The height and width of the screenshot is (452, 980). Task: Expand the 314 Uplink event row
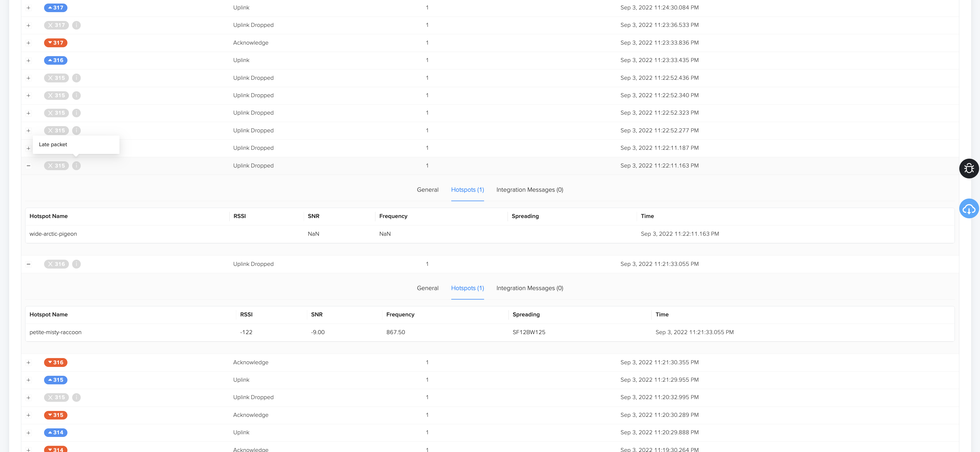pos(28,432)
